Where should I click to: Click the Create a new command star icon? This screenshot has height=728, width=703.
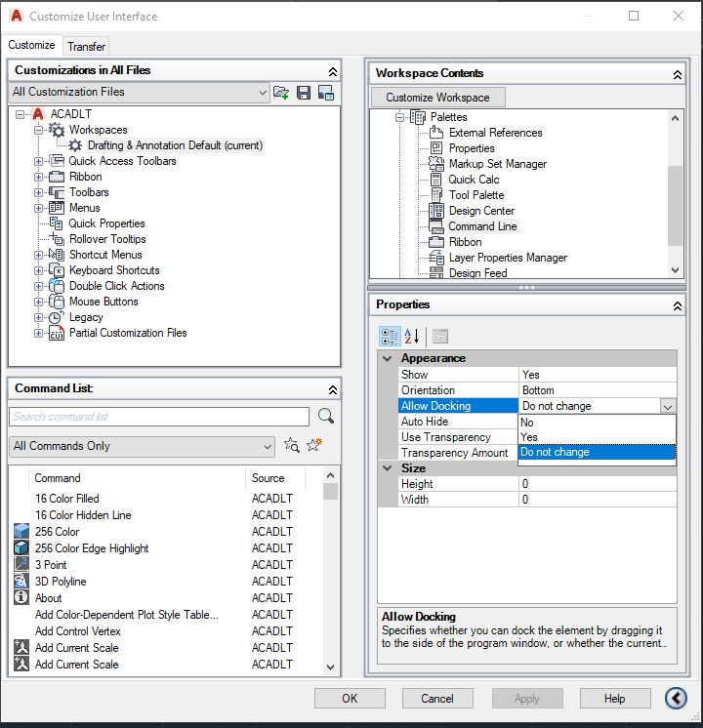[314, 445]
